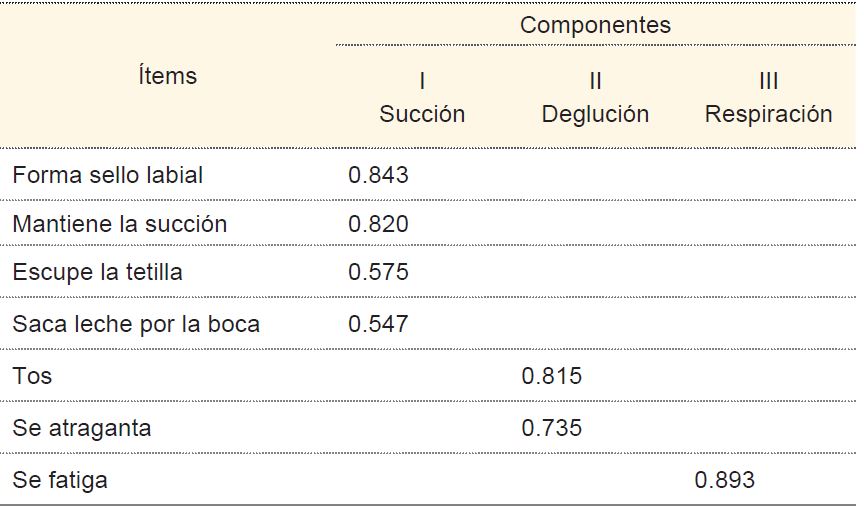
Task: Select the Forma sello labial row label
Action: point(108,175)
